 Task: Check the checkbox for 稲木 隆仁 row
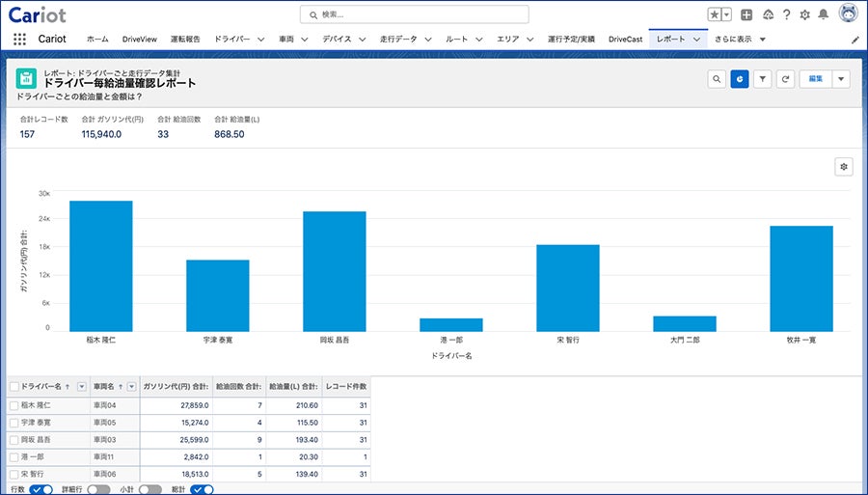[14, 406]
